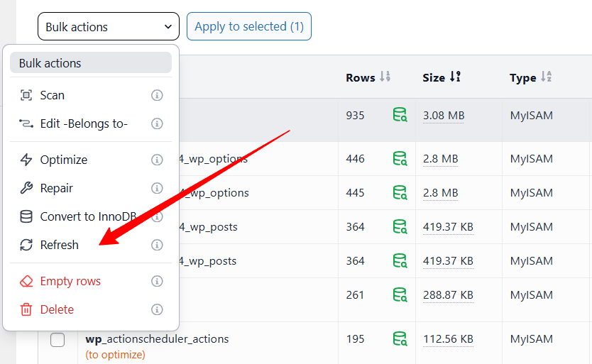Open info icon next to Optimize
The width and height of the screenshot is (592, 364).
tap(157, 160)
